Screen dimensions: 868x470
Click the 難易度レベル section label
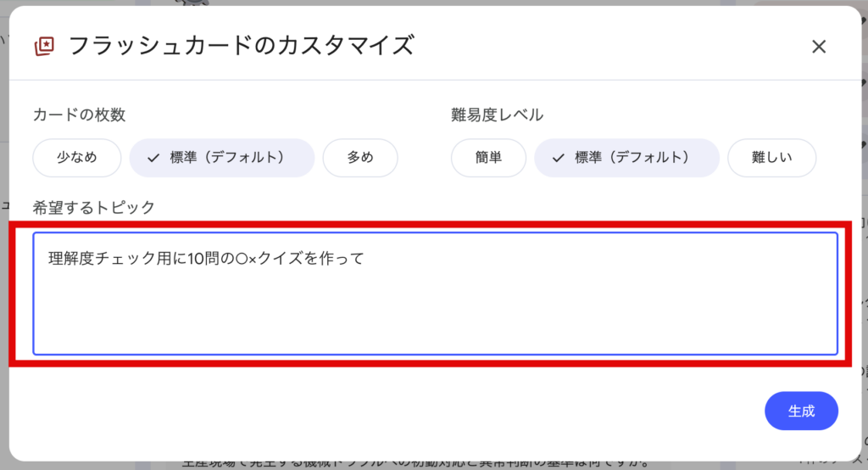click(x=497, y=115)
